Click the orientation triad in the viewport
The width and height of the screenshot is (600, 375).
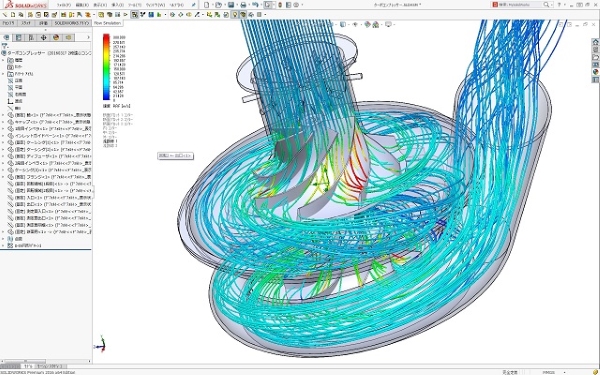pos(100,344)
